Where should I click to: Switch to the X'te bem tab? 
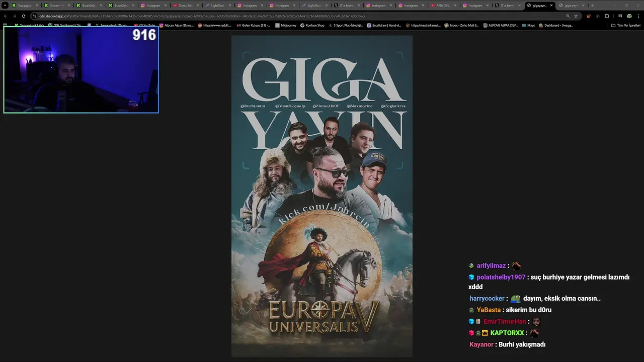click(508, 6)
